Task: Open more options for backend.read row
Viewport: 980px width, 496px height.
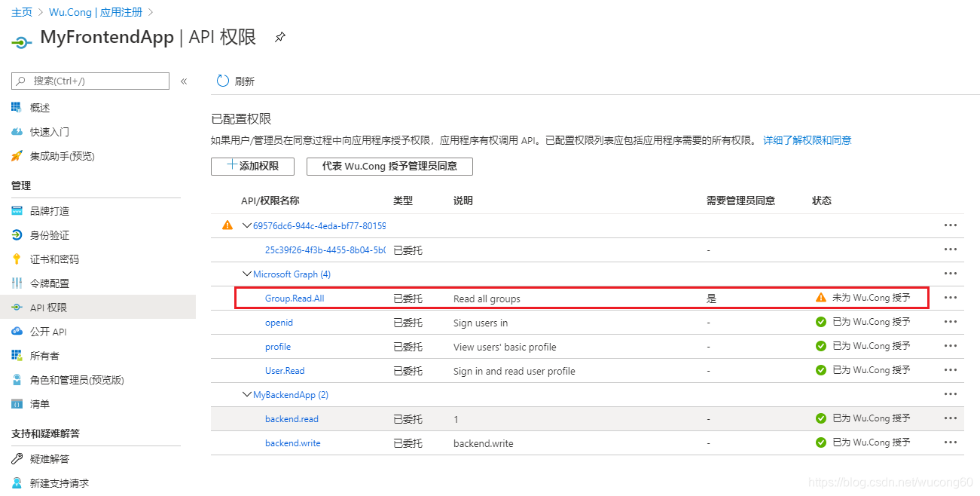Action: tap(951, 418)
